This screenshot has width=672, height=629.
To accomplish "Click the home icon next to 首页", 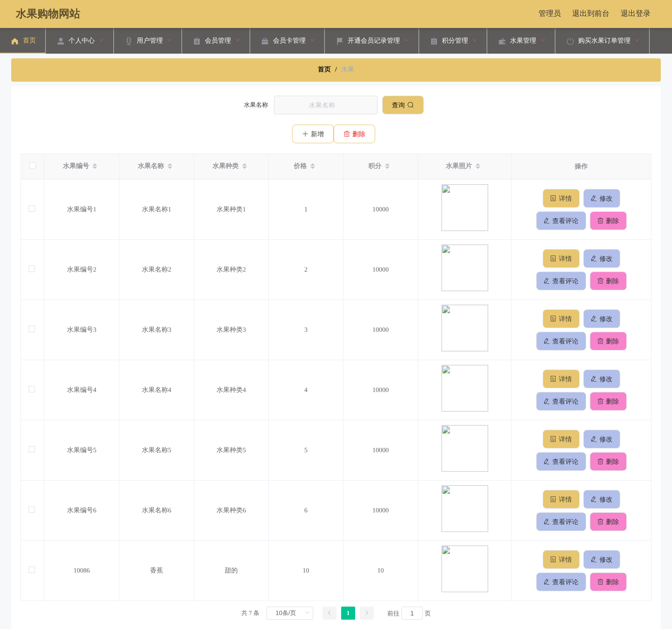I will (15, 41).
